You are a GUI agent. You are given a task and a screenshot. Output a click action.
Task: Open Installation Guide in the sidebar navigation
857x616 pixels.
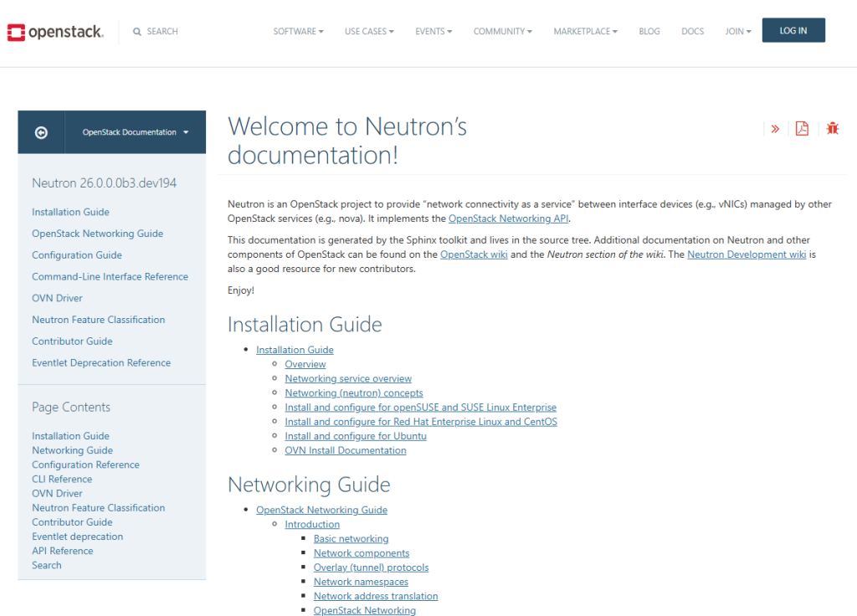tap(70, 212)
